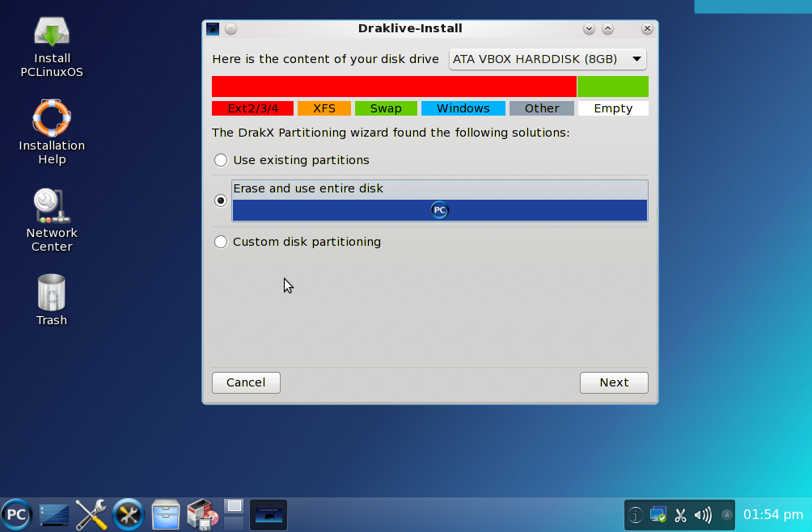Switch to the lower virtual desktop in pager
The image size is (812, 532).
coord(234,522)
